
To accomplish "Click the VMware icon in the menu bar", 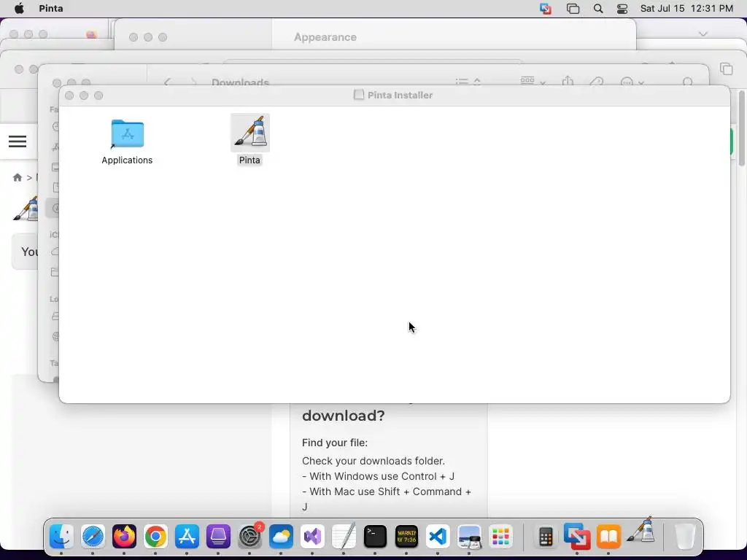I will click(546, 8).
